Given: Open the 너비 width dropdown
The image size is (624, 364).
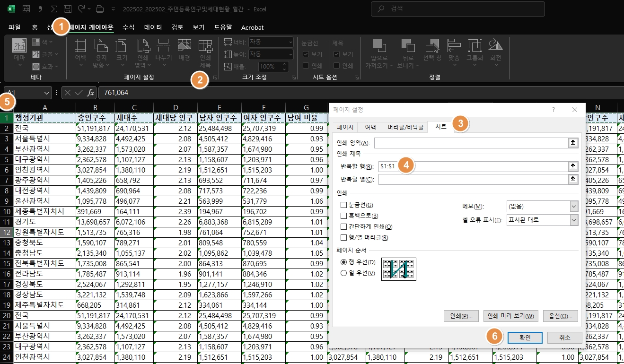Looking at the screenshot, I should click(290, 42).
